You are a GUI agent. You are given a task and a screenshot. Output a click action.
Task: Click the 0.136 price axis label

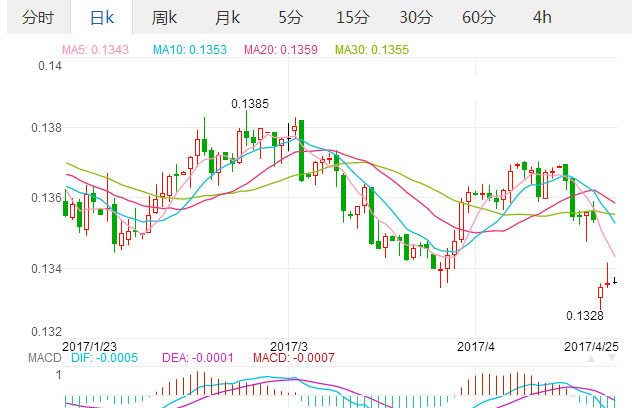click(47, 198)
